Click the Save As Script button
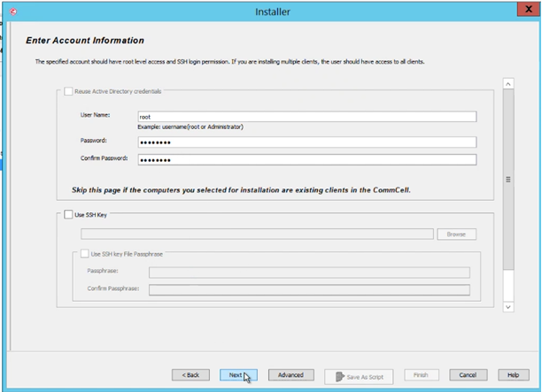 click(359, 377)
